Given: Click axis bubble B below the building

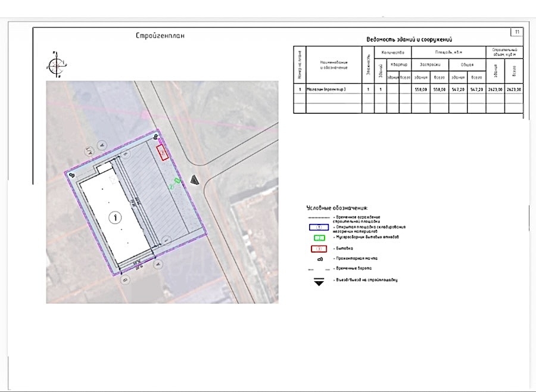Looking at the screenshot, I should tap(124, 279).
